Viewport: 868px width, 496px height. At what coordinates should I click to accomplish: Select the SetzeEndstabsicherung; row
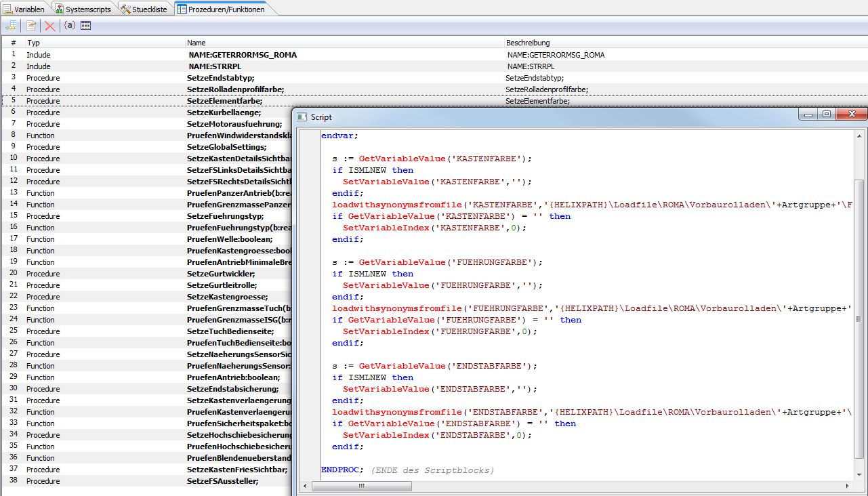pos(232,389)
